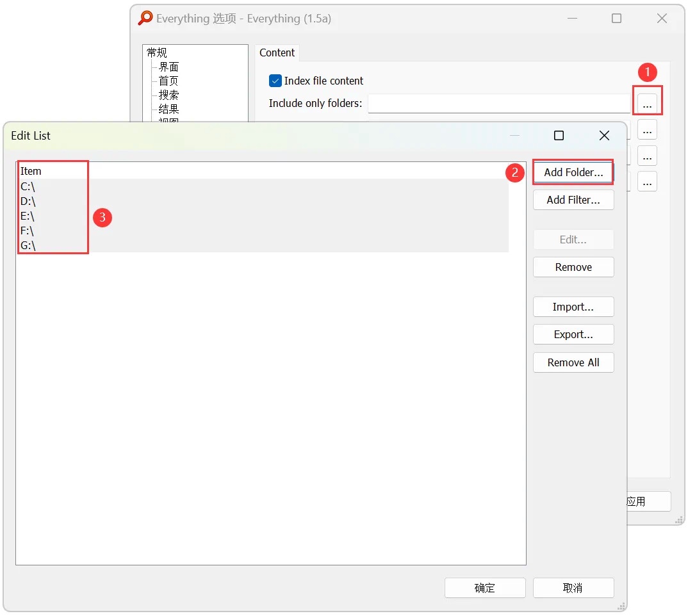
Task: Select the C:\ list item
Action: pos(263,186)
